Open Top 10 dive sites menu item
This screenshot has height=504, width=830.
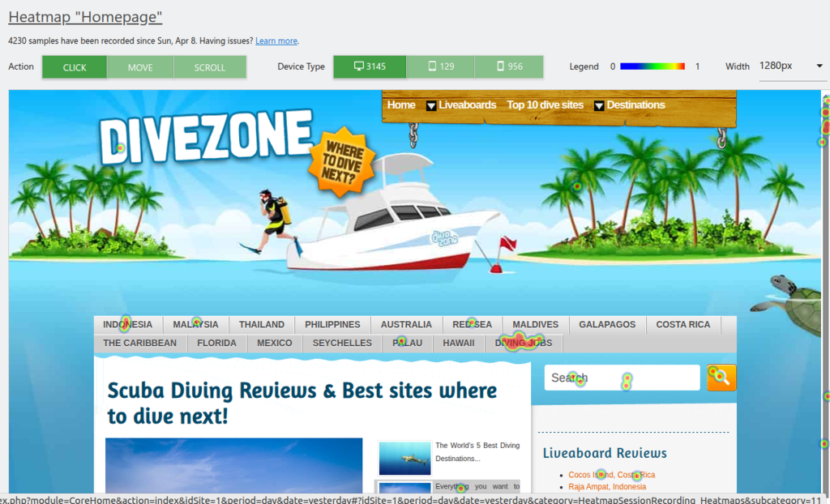pyautogui.click(x=545, y=105)
